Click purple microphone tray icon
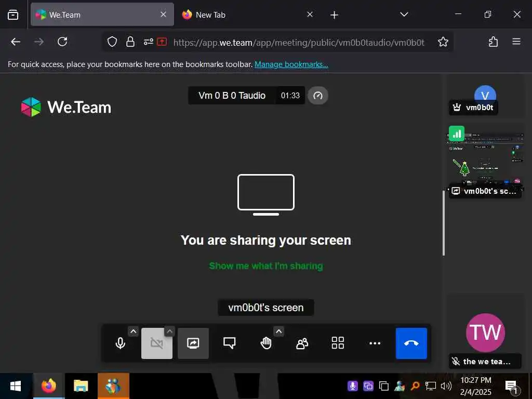532x399 pixels. click(x=353, y=386)
